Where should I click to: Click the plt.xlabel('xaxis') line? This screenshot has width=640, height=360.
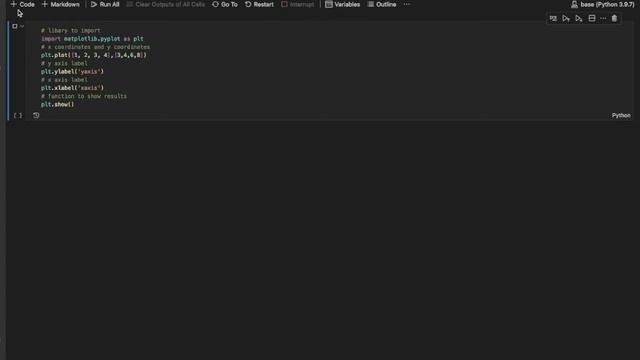pos(72,88)
